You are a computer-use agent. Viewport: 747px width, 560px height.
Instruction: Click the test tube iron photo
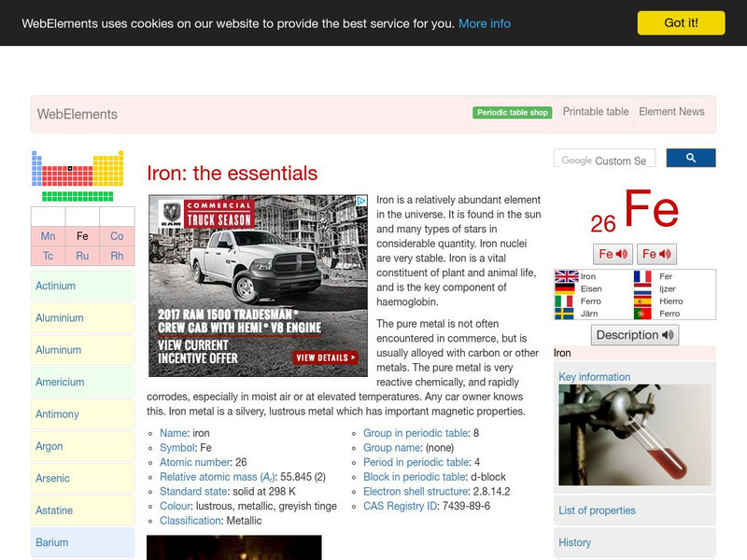[635, 435]
